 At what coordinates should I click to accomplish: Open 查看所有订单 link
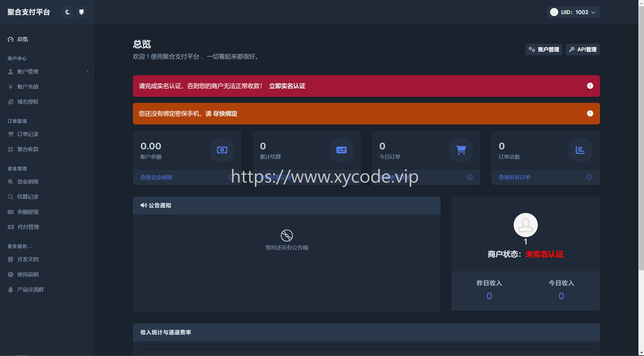[x=514, y=177]
